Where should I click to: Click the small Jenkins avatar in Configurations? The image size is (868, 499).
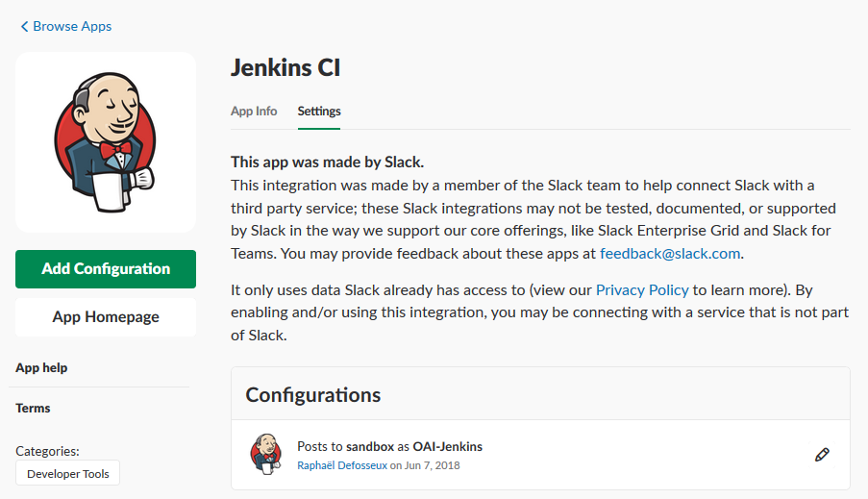[266, 454]
